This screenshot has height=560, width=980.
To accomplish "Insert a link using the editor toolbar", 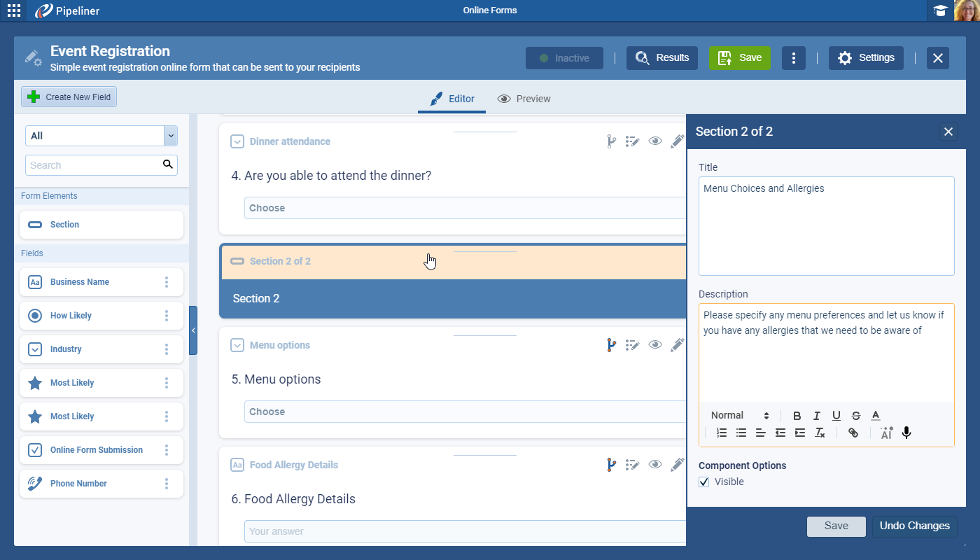I will pyautogui.click(x=853, y=433).
